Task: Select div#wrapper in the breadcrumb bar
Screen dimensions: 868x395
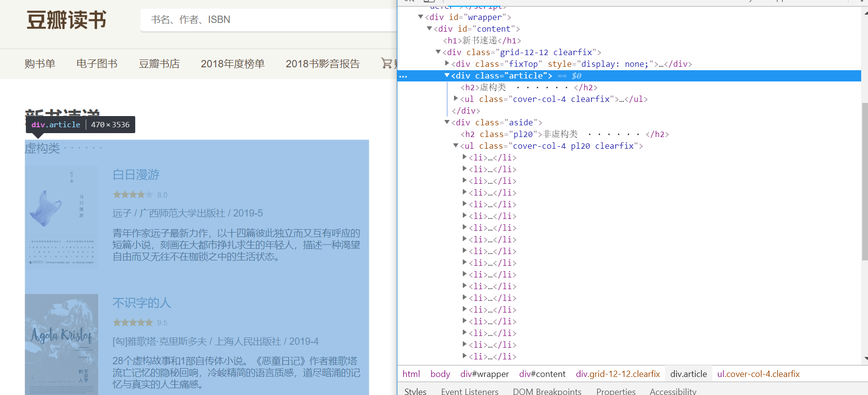Action: click(x=484, y=374)
